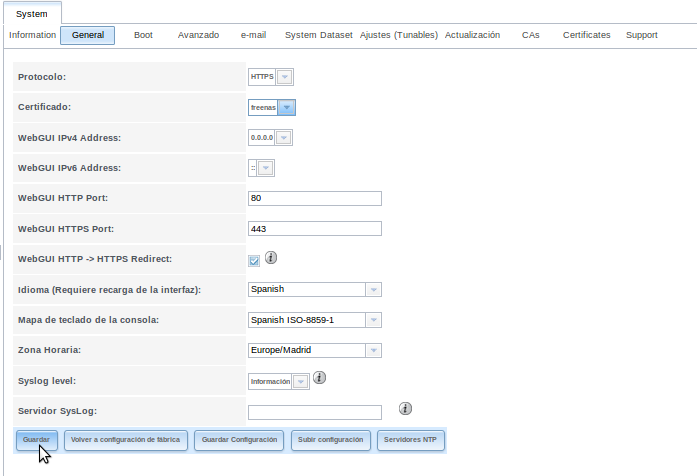Expand the Zona Horaria dropdown Europe/Madrid
The image size is (697, 476).
click(315, 350)
